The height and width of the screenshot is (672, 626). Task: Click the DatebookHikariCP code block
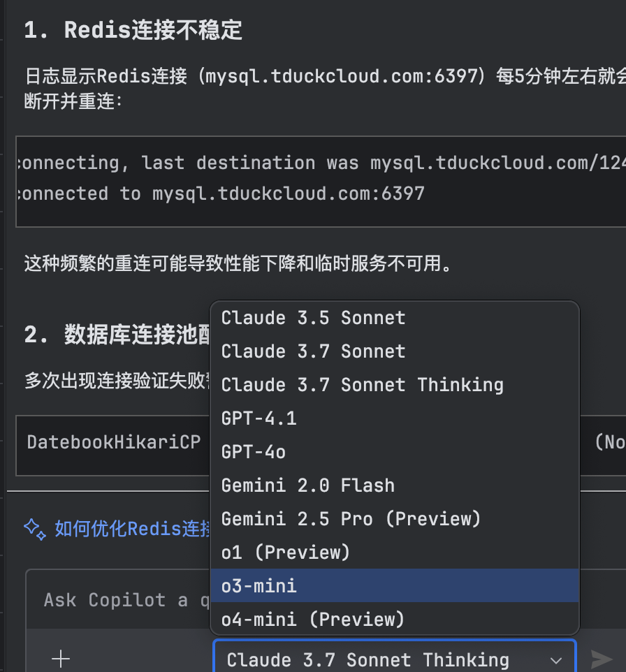pos(112,445)
